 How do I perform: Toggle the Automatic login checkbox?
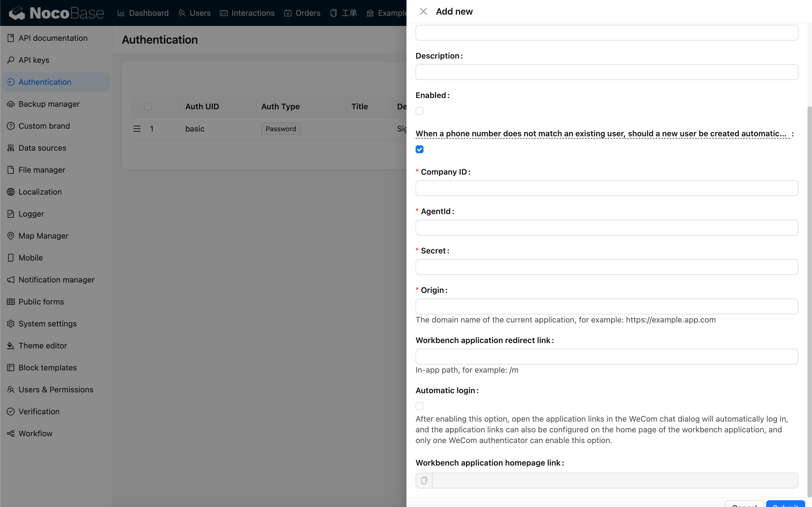pyautogui.click(x=420, y=406)
